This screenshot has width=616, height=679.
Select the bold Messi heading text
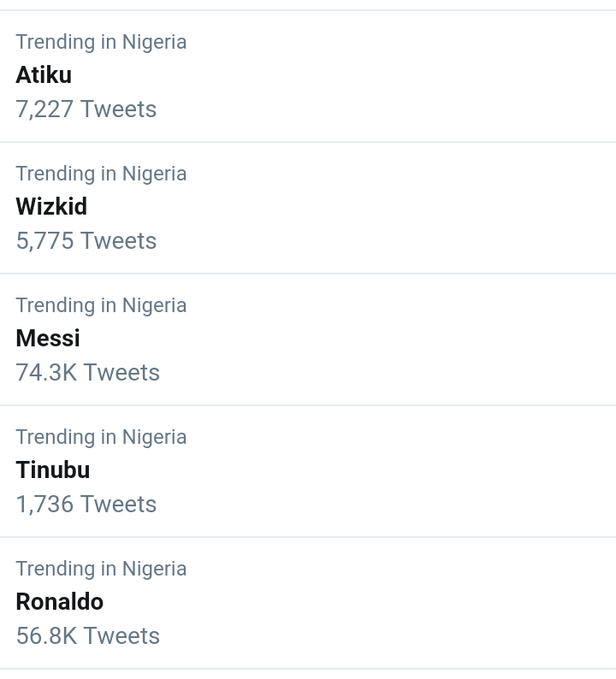click(48, 339)
